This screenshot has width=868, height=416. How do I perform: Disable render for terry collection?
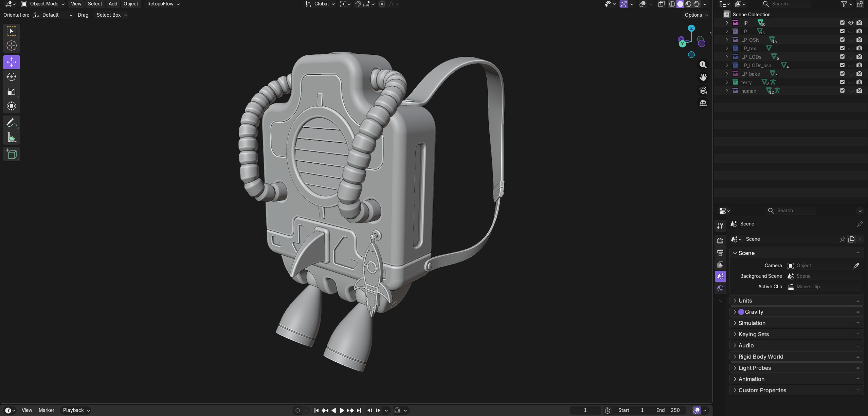(x=859, y=82)
